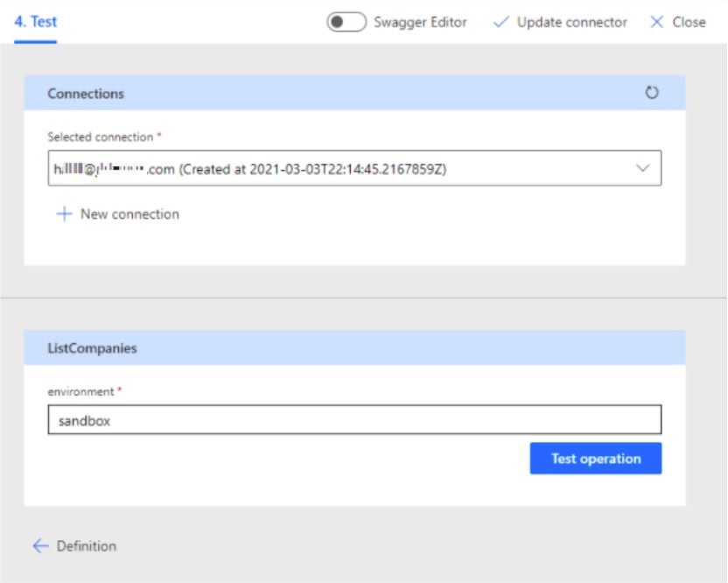Focus the environment input field with sandbox
The image size is (728, 583).
tap(353, 420)
